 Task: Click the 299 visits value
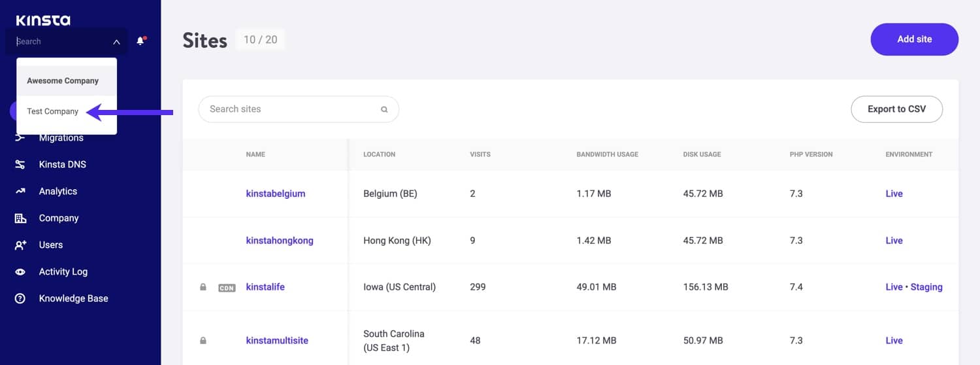pyautogui.click(x=478, y=287)
